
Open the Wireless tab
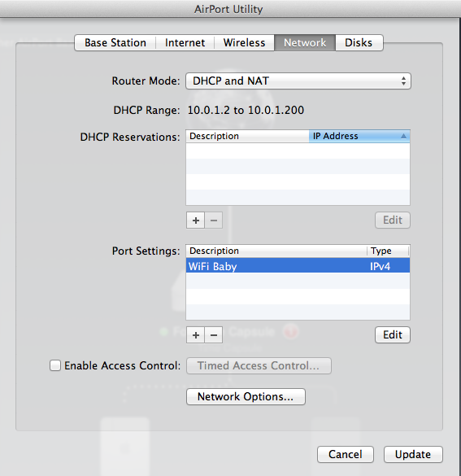(x=244, y=43)
